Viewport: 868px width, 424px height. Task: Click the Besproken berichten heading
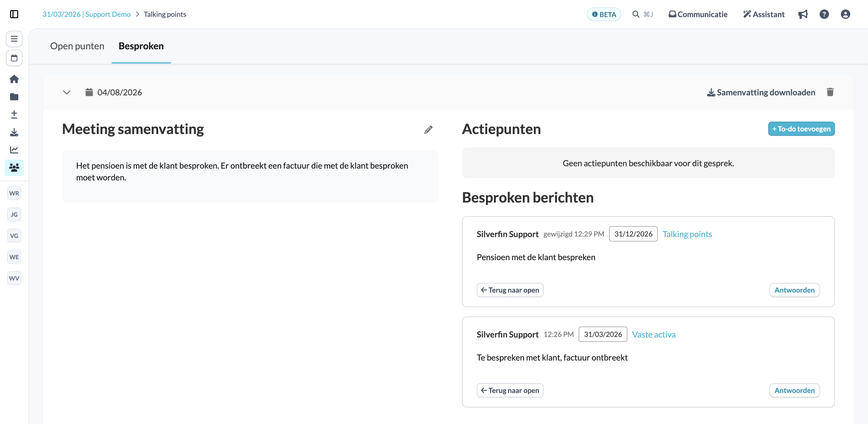528,198
